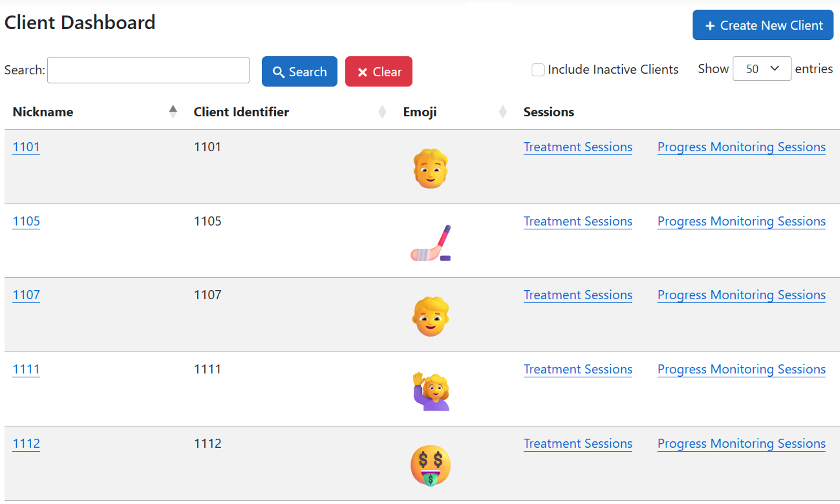Image resolution: width=840 pixels, height=504 pixels.
Task: Toggle sort order on the Nickname column
Action: (x=173, y=111)
